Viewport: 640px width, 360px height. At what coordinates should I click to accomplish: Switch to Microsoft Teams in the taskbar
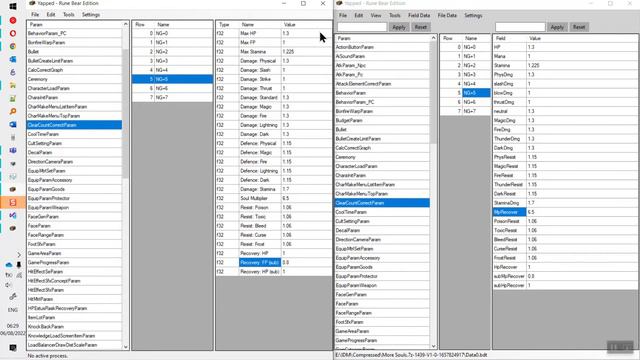[x=13, y=150]
